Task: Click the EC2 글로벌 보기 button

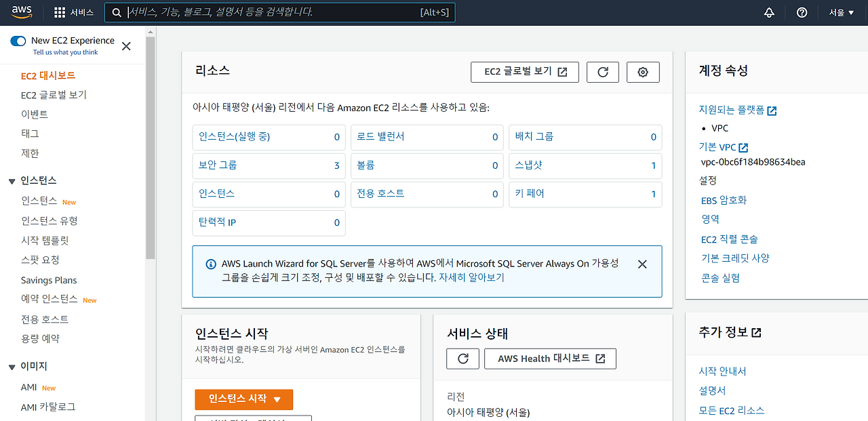Action: tap(525, 72)
